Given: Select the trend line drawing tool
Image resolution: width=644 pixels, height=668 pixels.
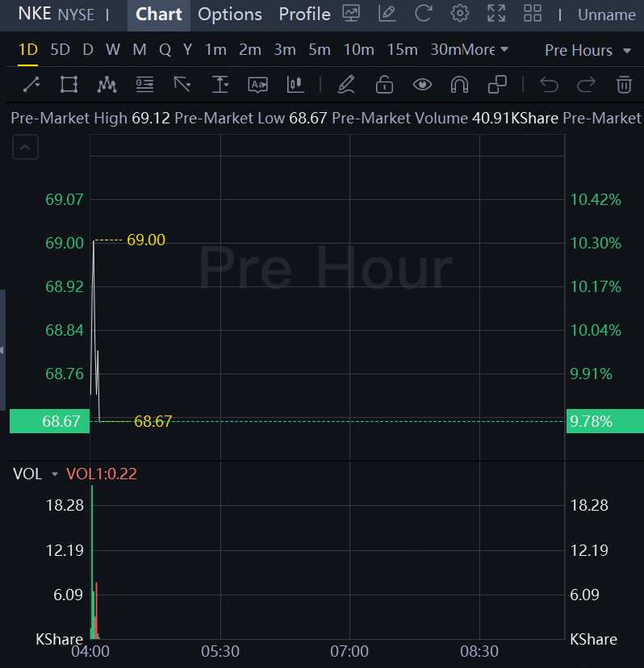Looking at the screenshot, I should coord(31,85).
